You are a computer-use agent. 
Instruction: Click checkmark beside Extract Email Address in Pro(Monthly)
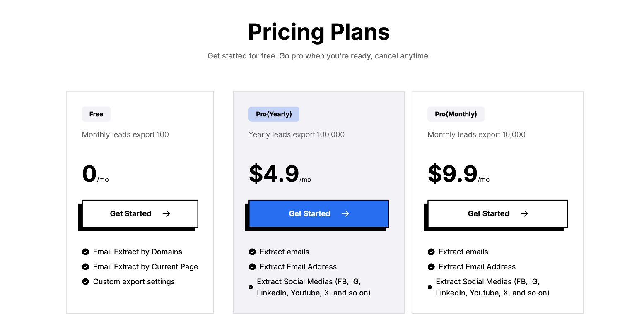[x=431, y=267]
